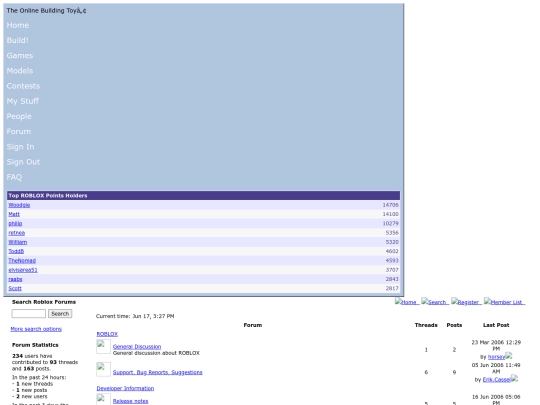Open the Games section
The width and height of the screenshot is (540, 405).
pos(20,55)
